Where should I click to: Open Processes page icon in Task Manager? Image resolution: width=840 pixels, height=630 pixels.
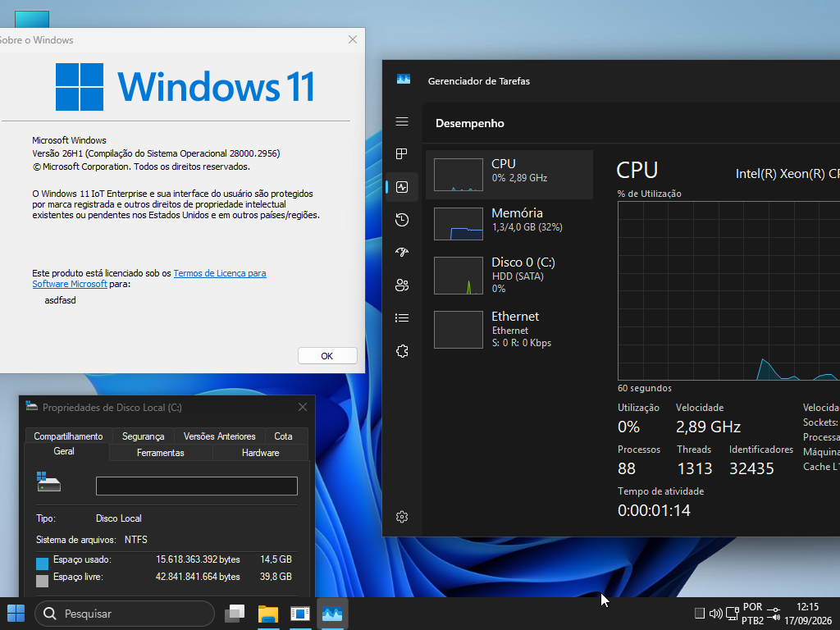tap(402, 154)
